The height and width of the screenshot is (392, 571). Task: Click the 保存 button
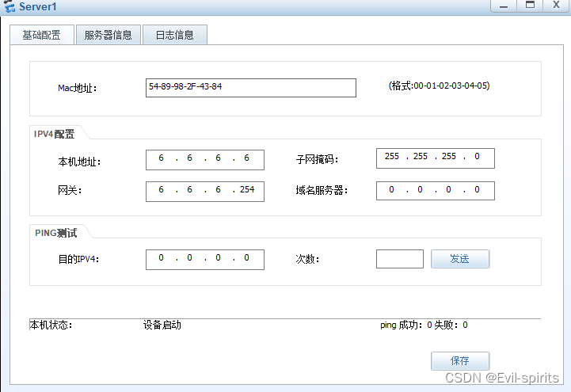click(460, 360)
